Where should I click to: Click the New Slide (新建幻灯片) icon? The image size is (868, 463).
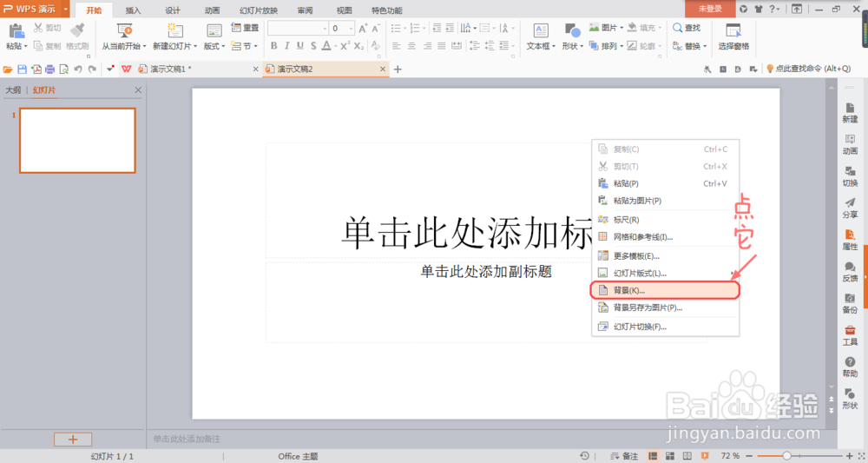point(175,30)
